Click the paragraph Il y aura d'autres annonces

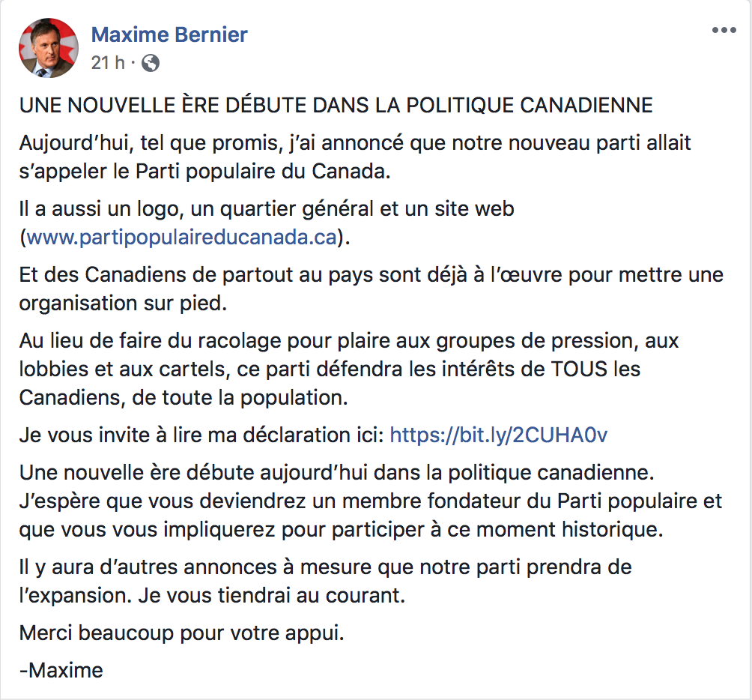(325, 581)
